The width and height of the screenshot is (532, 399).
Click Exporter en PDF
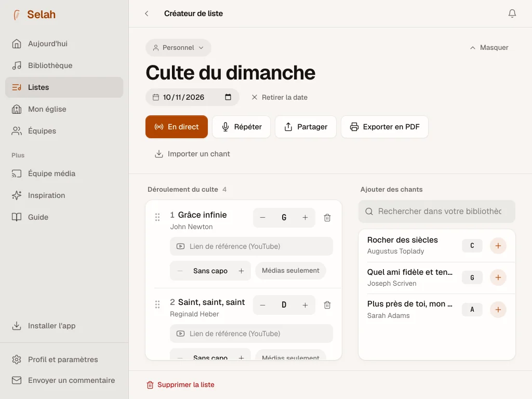click(384, 127)
